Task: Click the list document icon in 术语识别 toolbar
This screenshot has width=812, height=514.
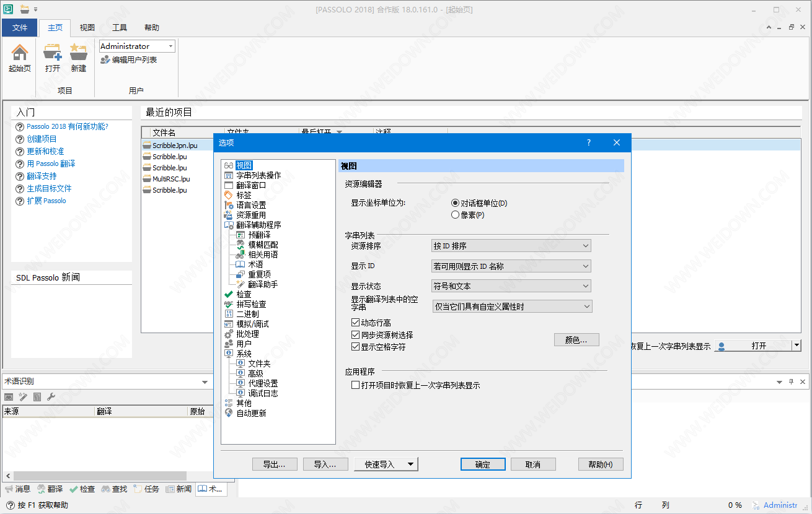Action: click(37, 397)
